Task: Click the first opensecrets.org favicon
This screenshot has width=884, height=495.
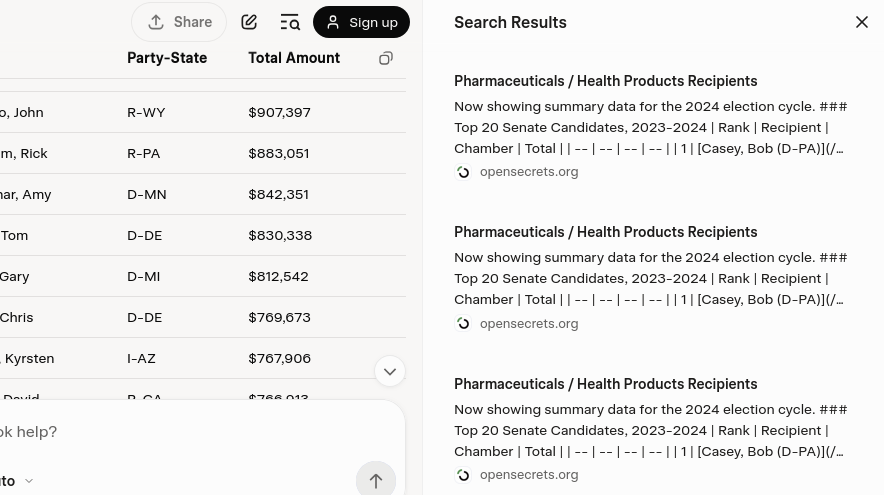Action: tap(463, 172)
